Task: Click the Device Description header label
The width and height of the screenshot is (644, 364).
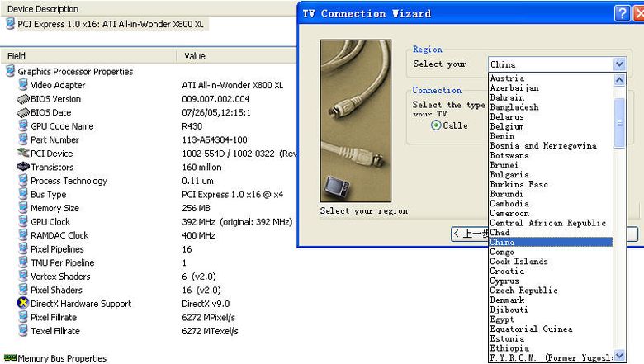Action: coord(43,8)
